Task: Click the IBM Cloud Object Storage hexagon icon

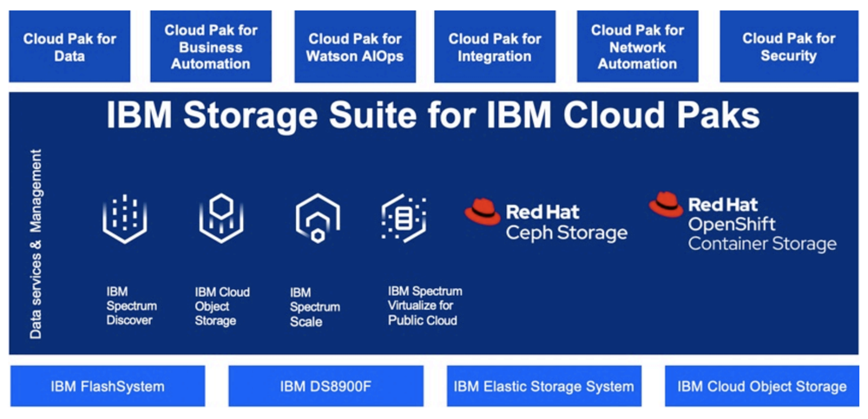Action: (x=221, y=218)
